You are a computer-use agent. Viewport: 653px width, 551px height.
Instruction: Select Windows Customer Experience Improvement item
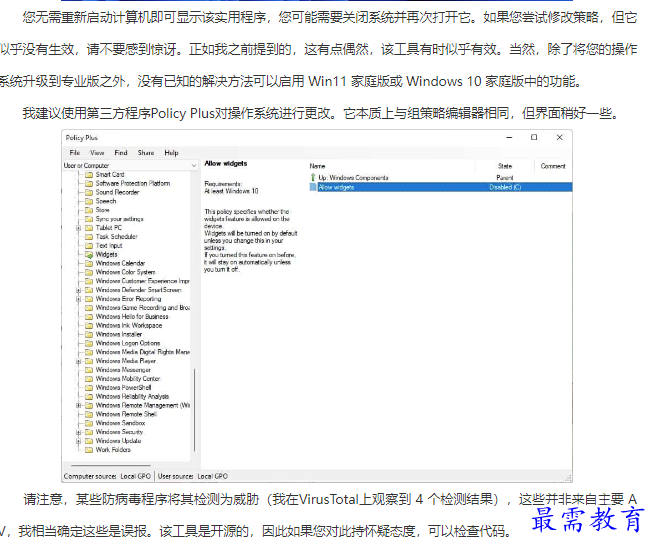[142, 281]
